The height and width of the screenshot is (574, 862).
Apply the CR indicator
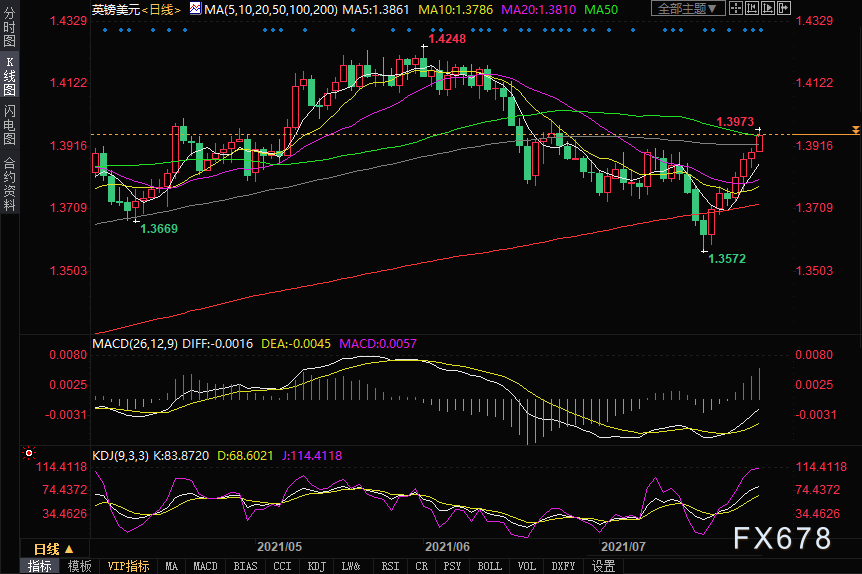tap(422, 566)
